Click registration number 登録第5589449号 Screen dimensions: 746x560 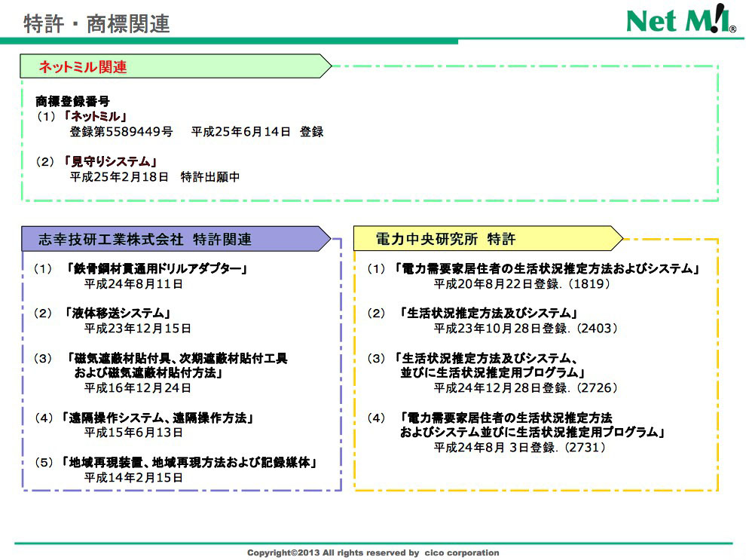121,132
